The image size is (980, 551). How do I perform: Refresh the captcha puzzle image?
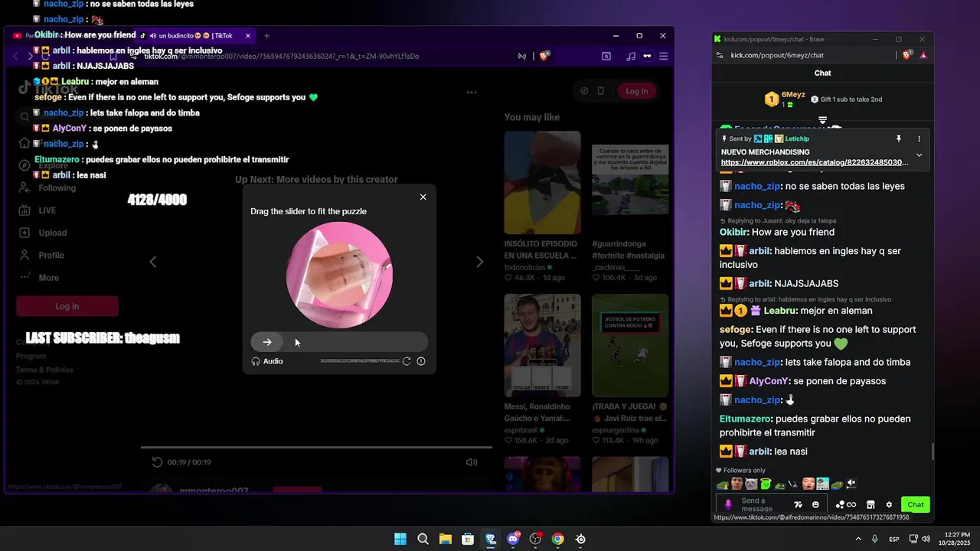tap(407, 361)
